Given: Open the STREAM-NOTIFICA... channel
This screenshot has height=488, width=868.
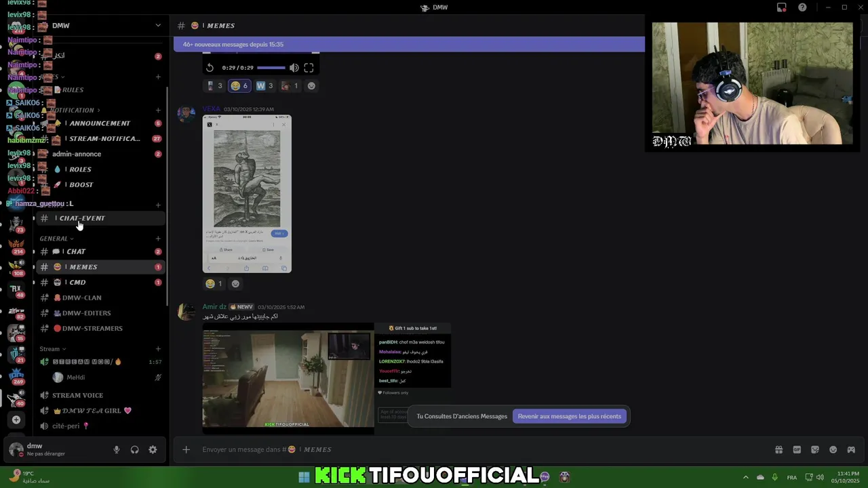Looking at the screenshot, I should click(101, 138).
